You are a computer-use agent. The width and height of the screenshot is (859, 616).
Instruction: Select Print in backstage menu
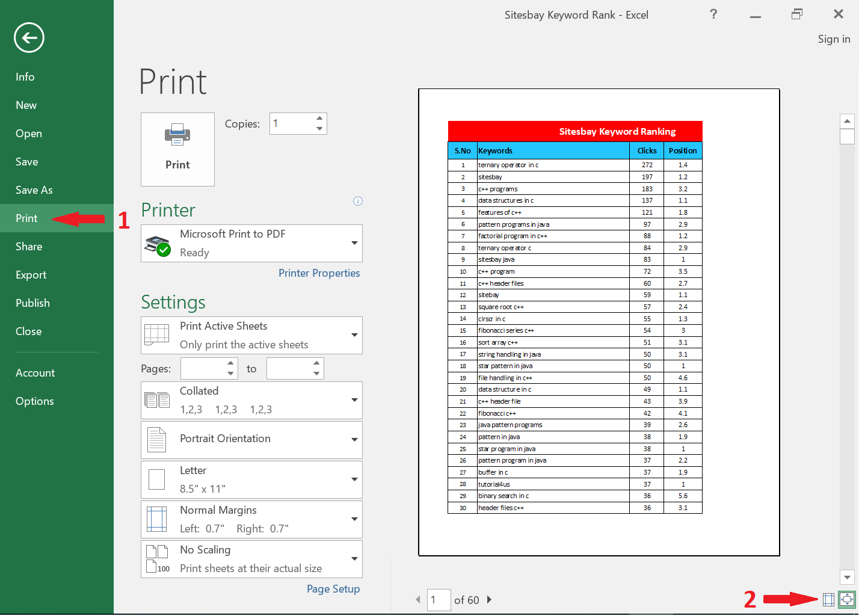[57, 218]
